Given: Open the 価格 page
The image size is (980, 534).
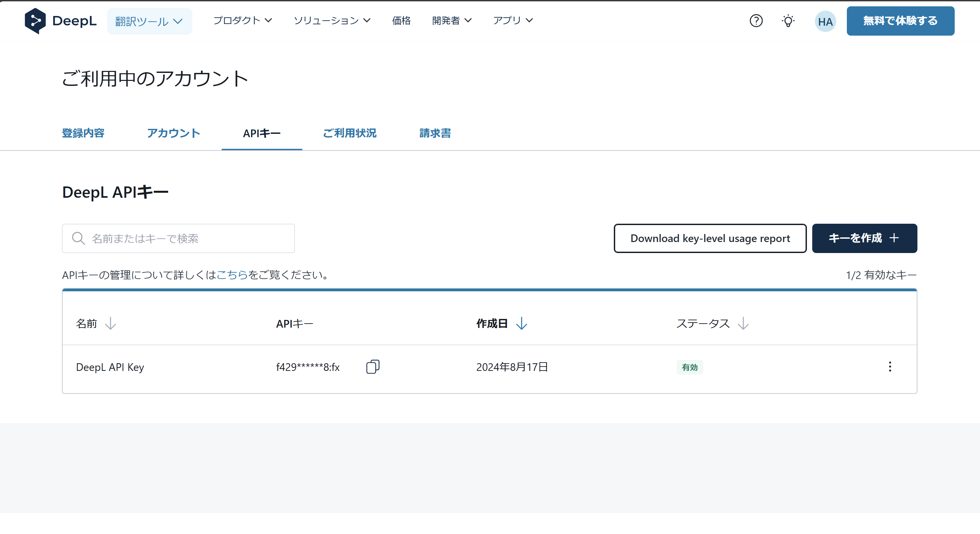Looking at the screenshot, I should click(x=401, y=21).
